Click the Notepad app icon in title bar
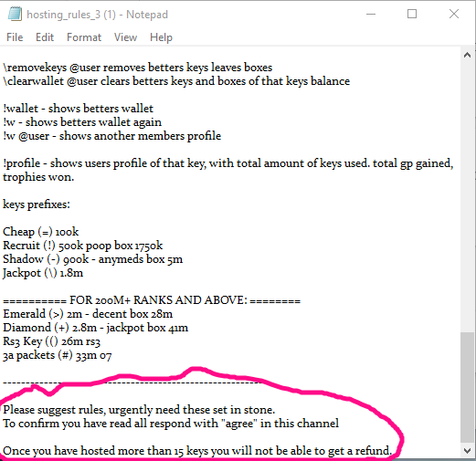 [x=15, y=15]
